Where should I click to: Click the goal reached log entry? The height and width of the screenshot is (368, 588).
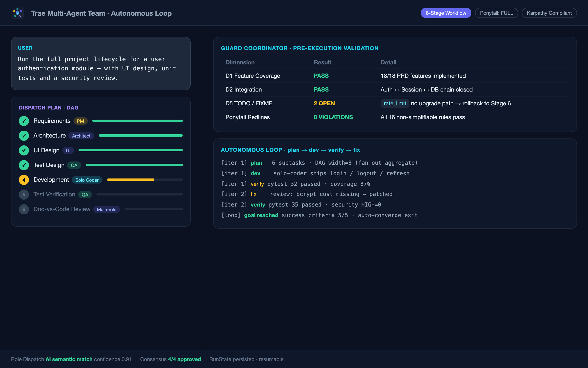tap(319, 215)
